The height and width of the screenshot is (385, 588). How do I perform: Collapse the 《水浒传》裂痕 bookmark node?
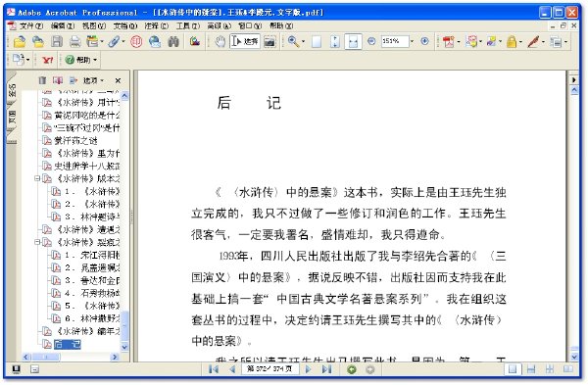tap(37, 242)
